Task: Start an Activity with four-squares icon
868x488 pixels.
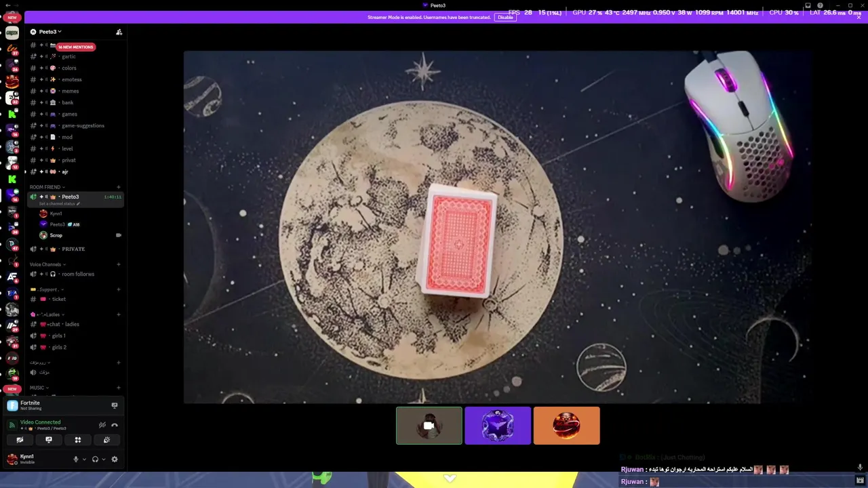Action: (x=78, y=440)
